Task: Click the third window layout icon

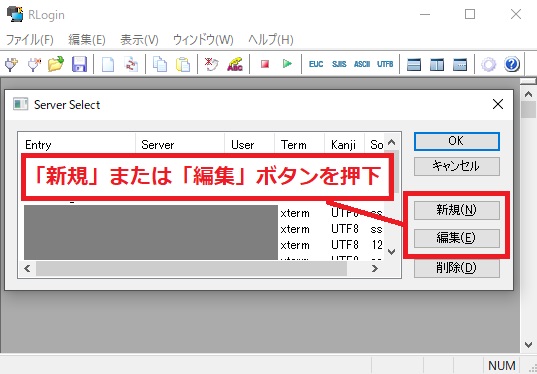Action: [460, 64]
